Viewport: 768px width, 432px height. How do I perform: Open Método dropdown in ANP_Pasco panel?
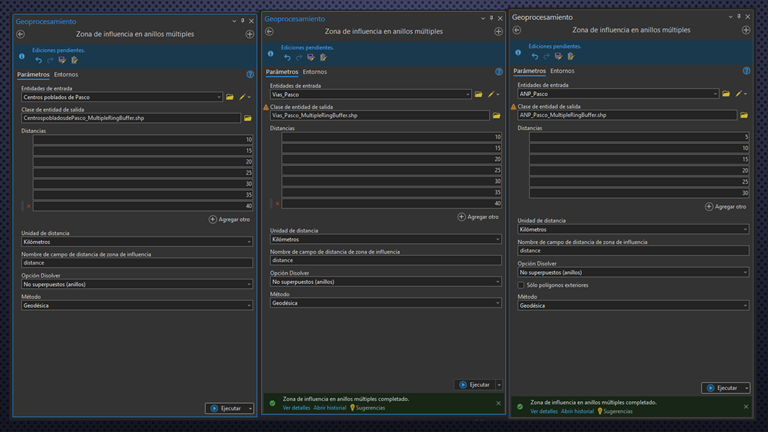point(632,306)
